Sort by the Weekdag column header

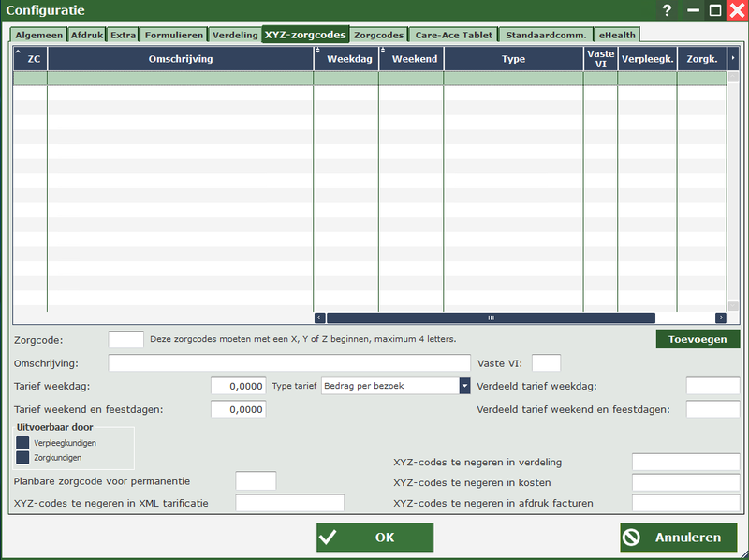click(345, 59)
